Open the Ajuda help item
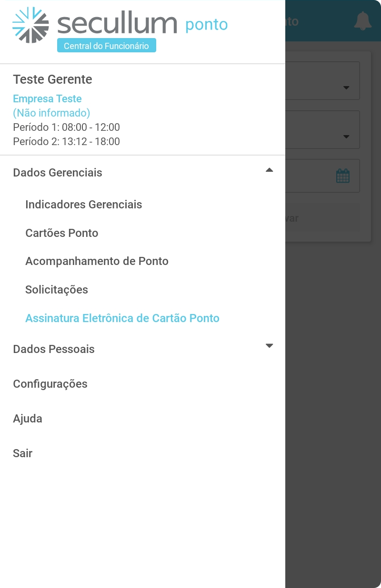381x588 pixels. 28,419
